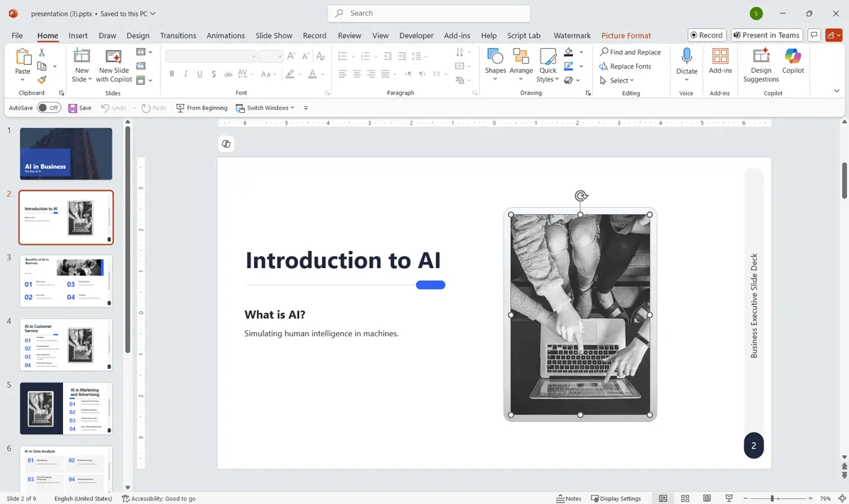Open the File menu tab
849x504 pixels.
tap(17, 35)
